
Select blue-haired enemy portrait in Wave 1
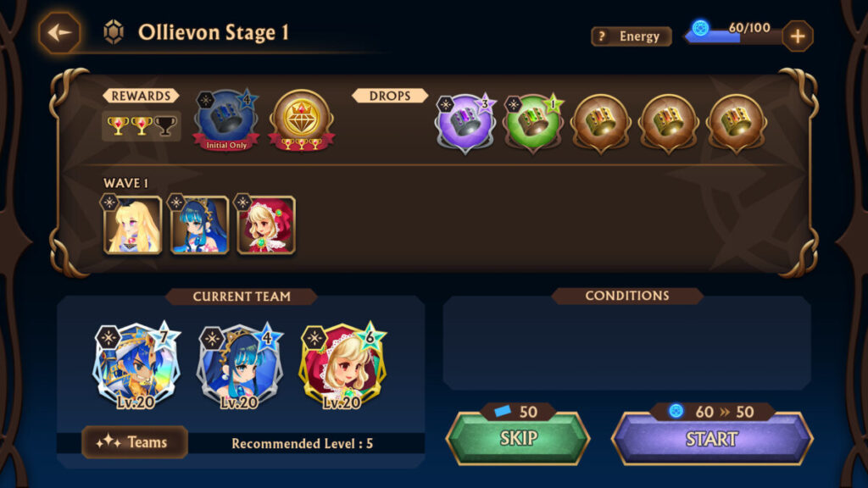[199, 225]
